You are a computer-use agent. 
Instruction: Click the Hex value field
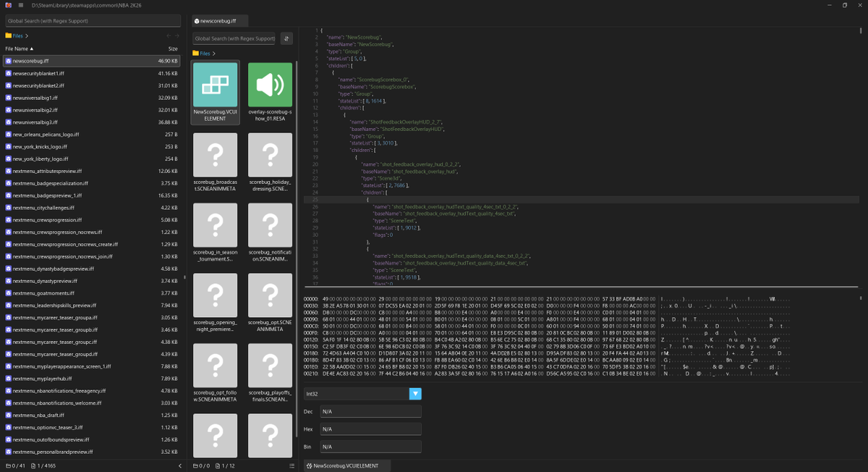pos(370,429)
